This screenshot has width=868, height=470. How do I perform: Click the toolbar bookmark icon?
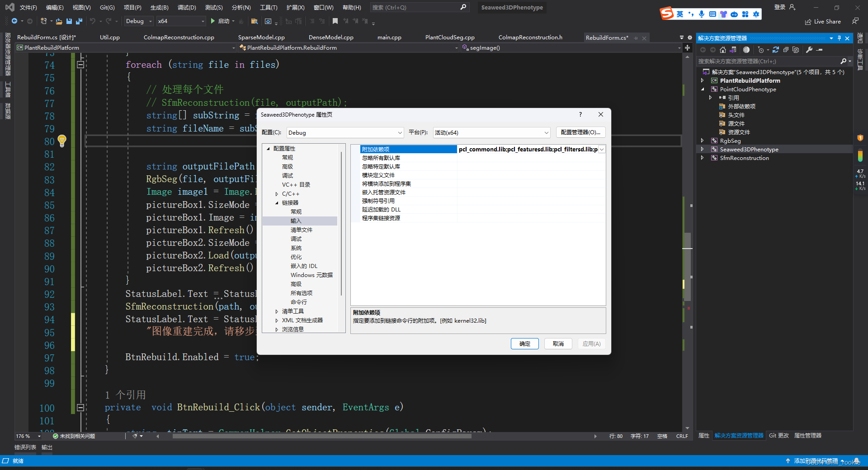[335, 21]
